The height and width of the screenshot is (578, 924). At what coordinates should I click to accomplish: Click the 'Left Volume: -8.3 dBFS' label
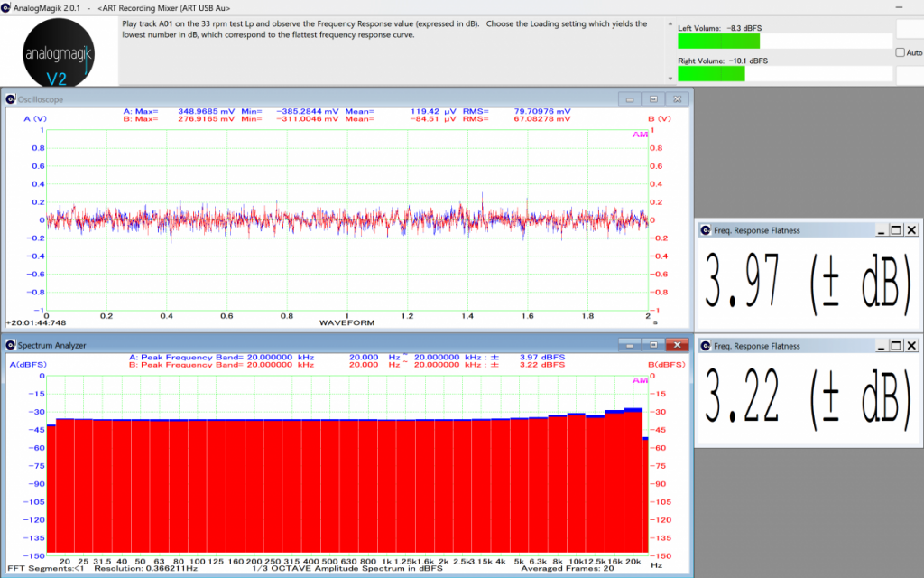[x=719, y=28]
